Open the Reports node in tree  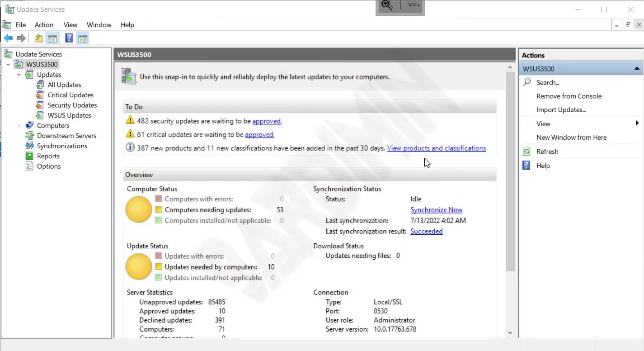click(48, 156)
